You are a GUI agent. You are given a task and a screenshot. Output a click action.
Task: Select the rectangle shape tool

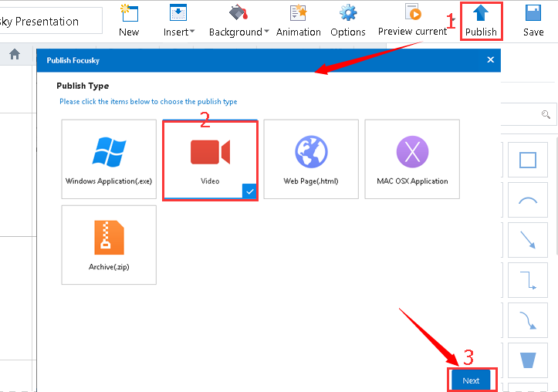(528, 160)
